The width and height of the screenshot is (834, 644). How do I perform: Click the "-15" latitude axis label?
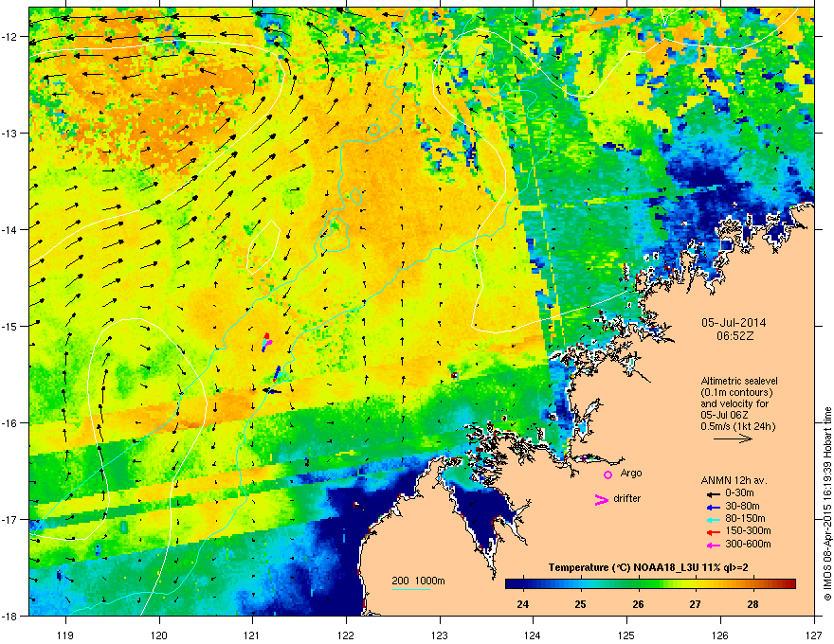click(x=10, y=326)
